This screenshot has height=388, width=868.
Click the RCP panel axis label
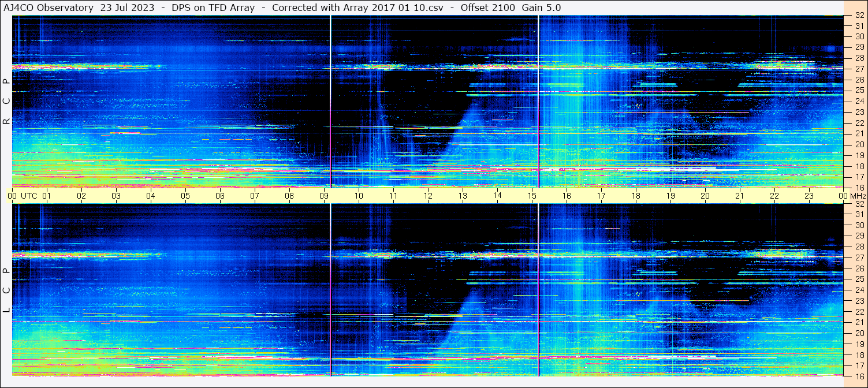click(6, 102)
